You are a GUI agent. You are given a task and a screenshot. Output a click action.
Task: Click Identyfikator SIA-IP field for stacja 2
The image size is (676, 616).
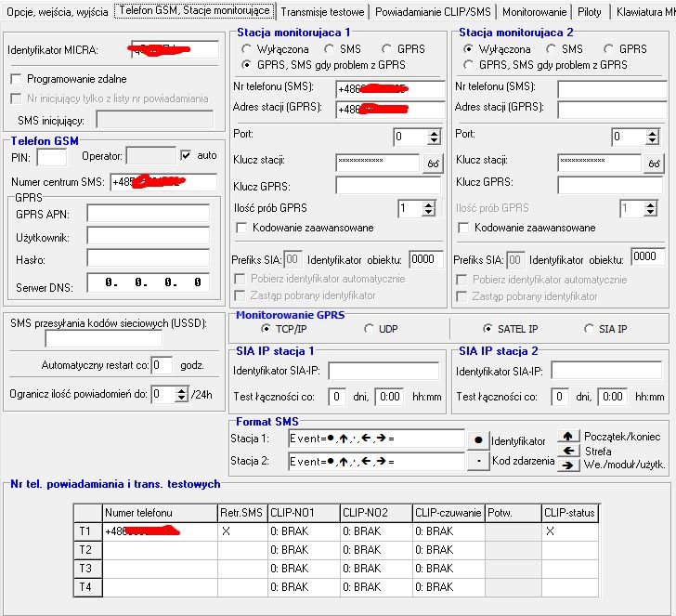(x=606, y=371)
